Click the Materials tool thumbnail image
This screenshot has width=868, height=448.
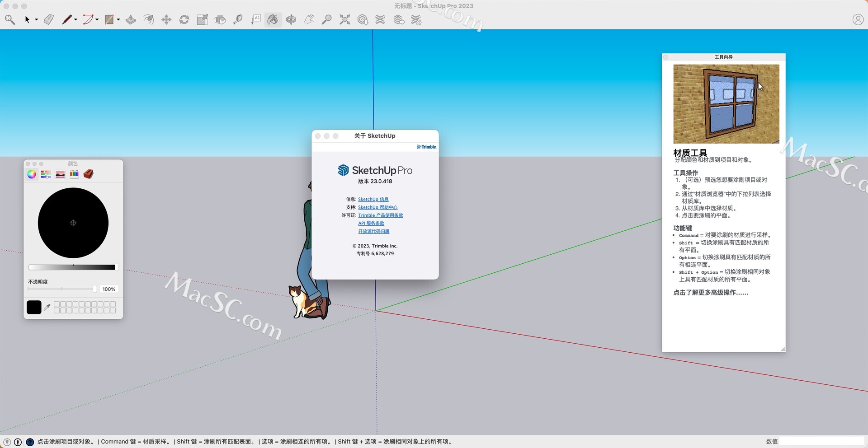tap(726, 104)
